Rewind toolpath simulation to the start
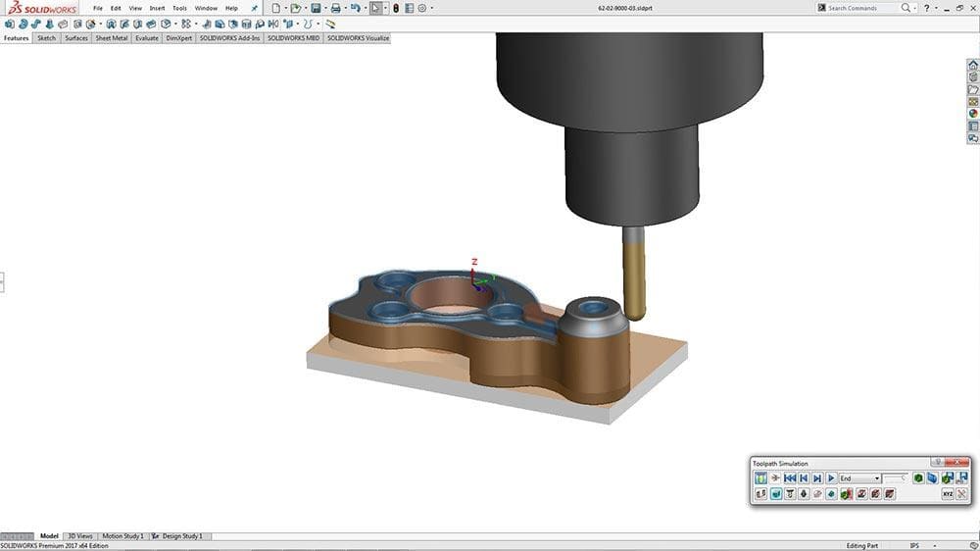The height and width of the screenshot is (551, 980). [x=789, y=478]
